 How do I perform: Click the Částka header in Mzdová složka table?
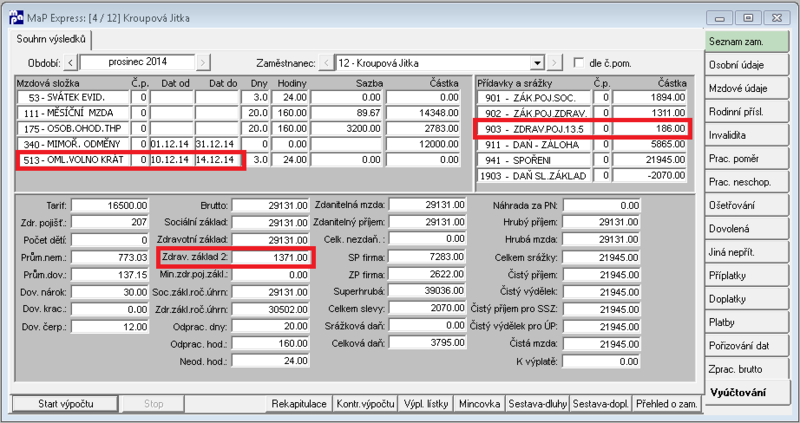pos(443,83)
